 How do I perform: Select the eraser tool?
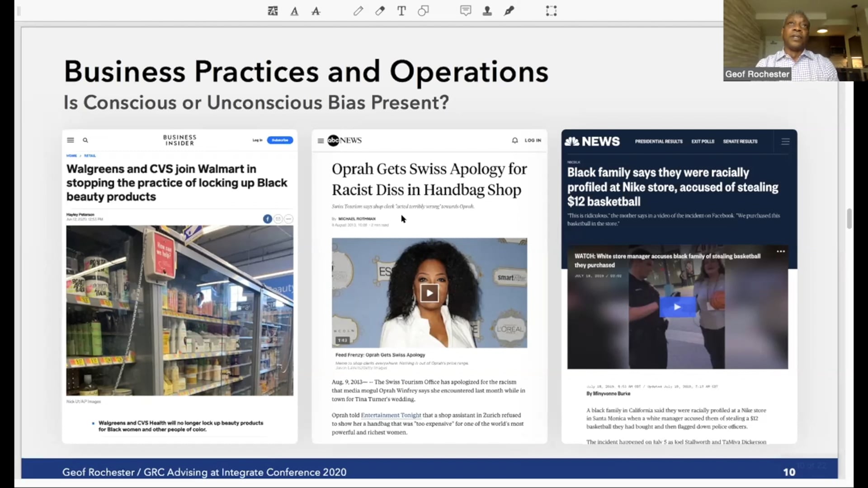380,11
